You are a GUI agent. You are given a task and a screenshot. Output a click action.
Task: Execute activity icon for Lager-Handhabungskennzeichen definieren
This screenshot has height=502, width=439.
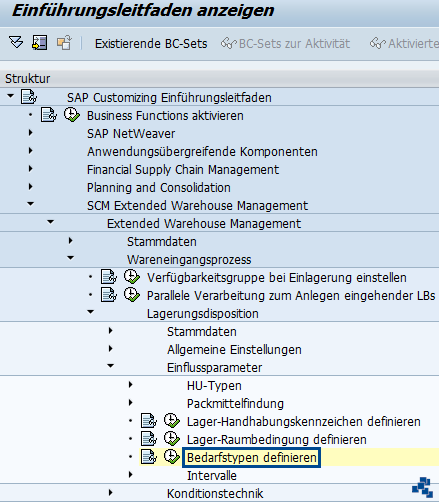[172, 421]
